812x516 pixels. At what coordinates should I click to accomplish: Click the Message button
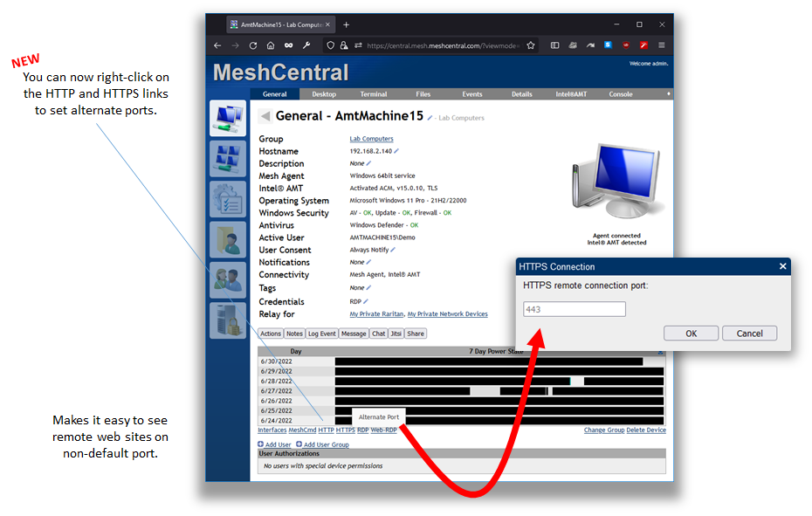pos(354,334)
